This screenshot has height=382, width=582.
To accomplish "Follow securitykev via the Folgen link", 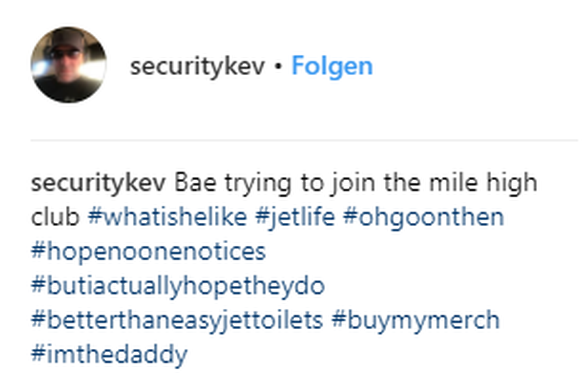I will (332, 66).
